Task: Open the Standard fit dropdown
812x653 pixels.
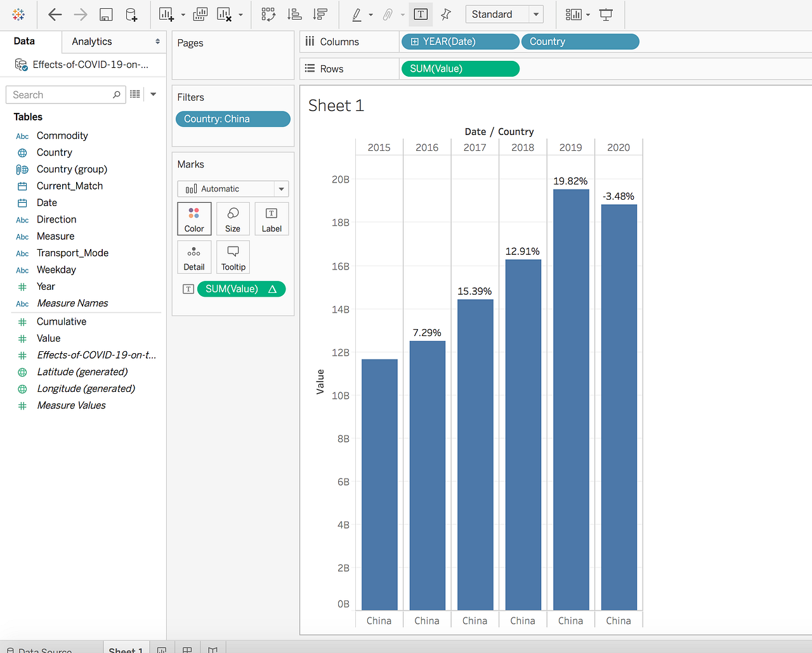Action: tap(504, 14)
